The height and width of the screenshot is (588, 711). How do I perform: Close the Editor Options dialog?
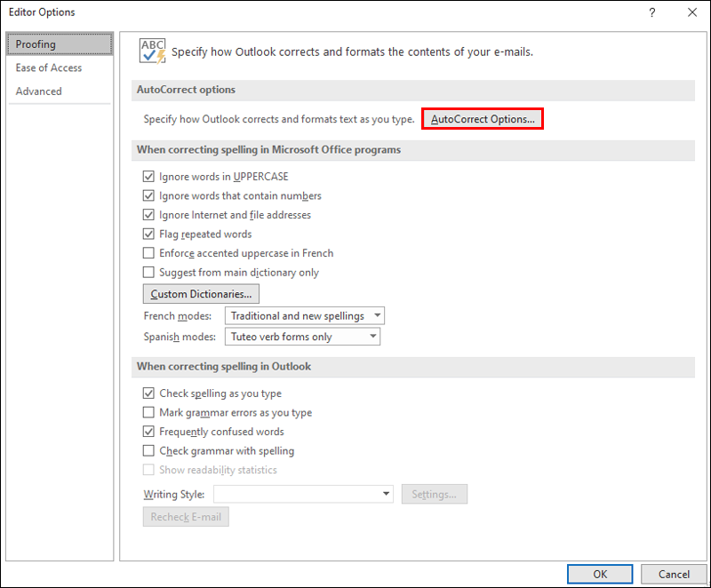point(692,12)
